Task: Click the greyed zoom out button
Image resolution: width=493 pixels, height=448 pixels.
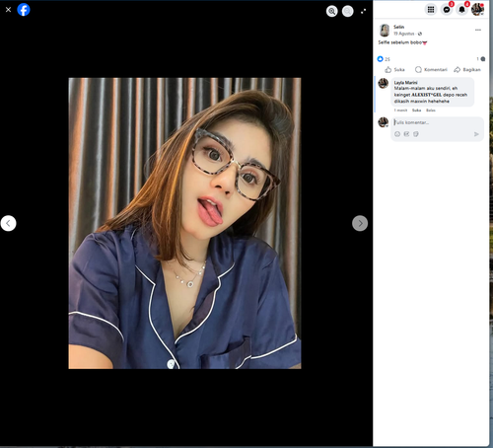Action: (347, 11)
